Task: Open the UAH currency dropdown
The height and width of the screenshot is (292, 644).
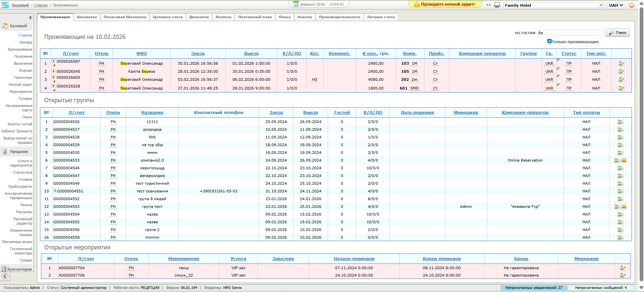Action: [616, 5]
